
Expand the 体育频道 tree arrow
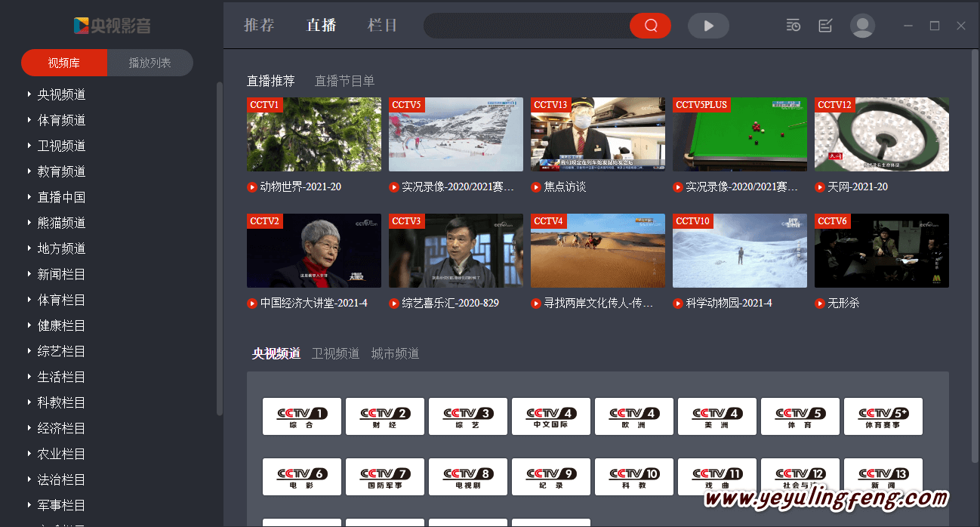click(x=29, y=120)
